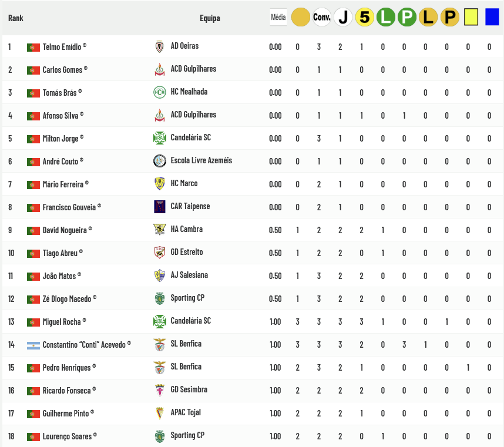Click the HA Cambra team crest
Image resolution: width=504 pixels, height=447 pixels.
(x=159, y=230)
